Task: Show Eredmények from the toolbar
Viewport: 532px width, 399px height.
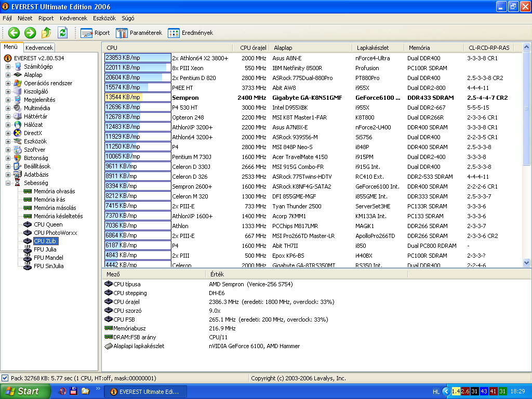Action: (190, 33)
